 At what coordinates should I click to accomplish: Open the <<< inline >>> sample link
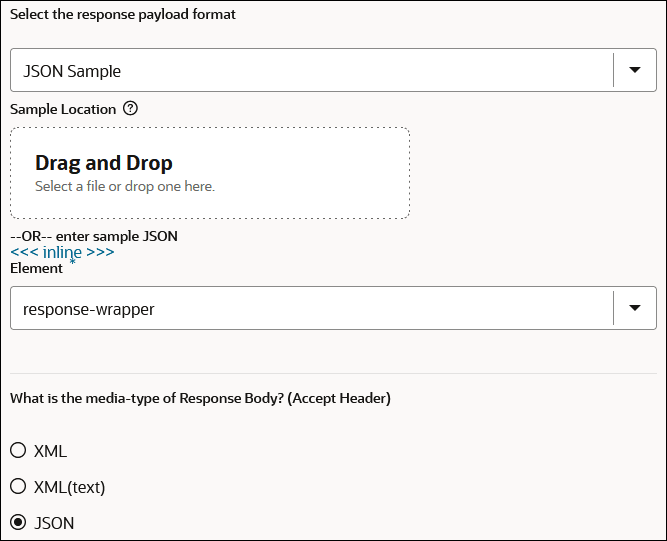[62, 252]
